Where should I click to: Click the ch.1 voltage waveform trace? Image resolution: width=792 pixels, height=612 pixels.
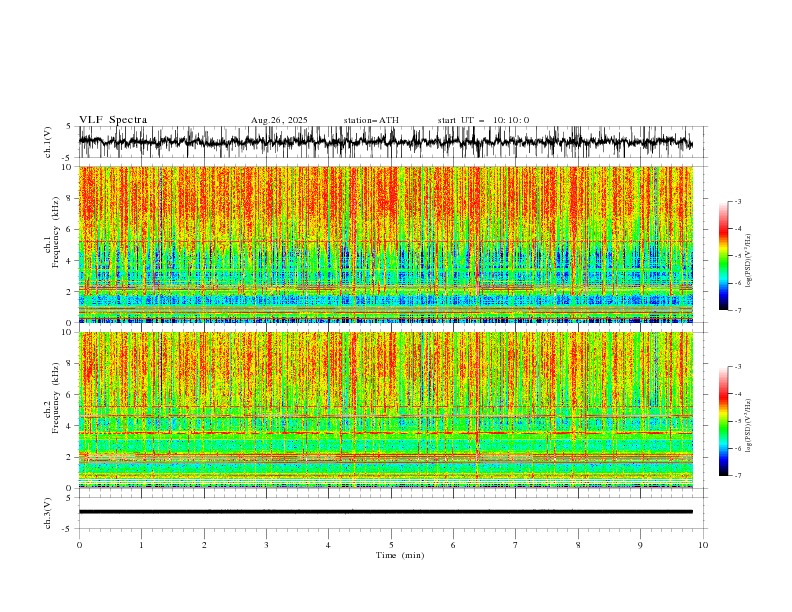[385, 142]
